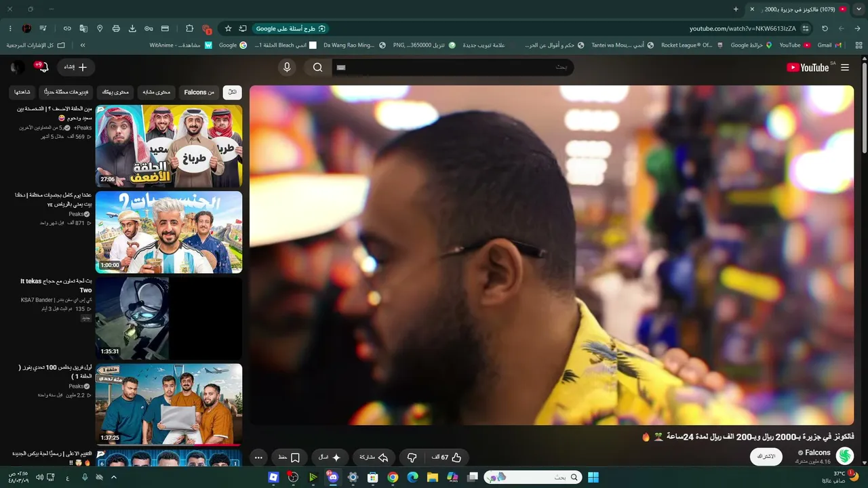This screenshot has height=488, width=868.
Task: Open the Falcons channel name link
Action: (x=817, y=453)
